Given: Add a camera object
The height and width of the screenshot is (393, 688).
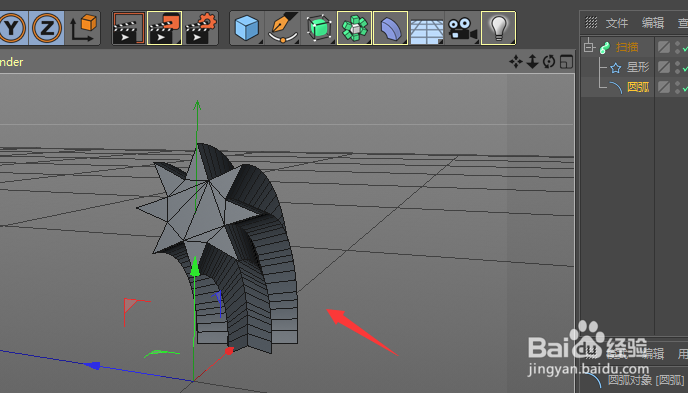Looking at the screenshot, I should point(462,29).
